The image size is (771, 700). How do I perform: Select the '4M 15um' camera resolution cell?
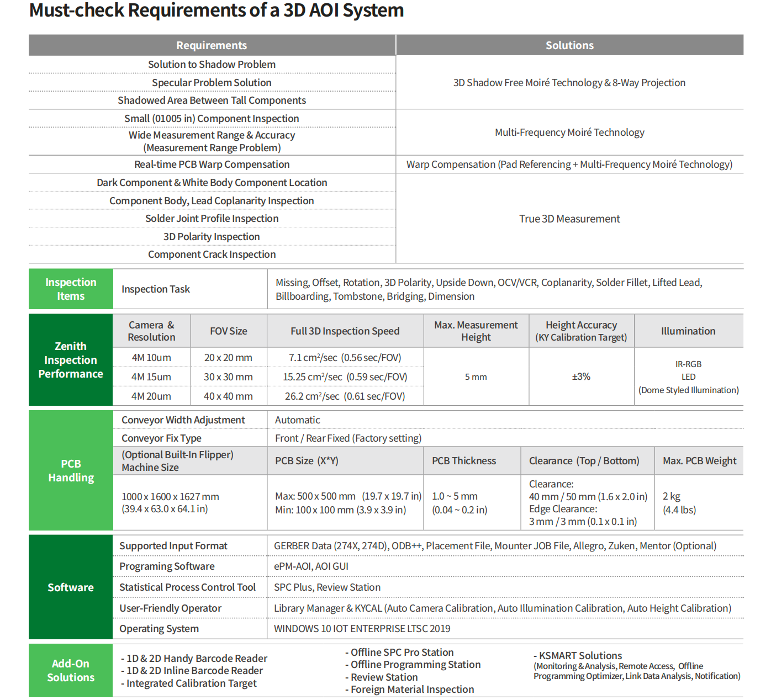pos(151,377)
